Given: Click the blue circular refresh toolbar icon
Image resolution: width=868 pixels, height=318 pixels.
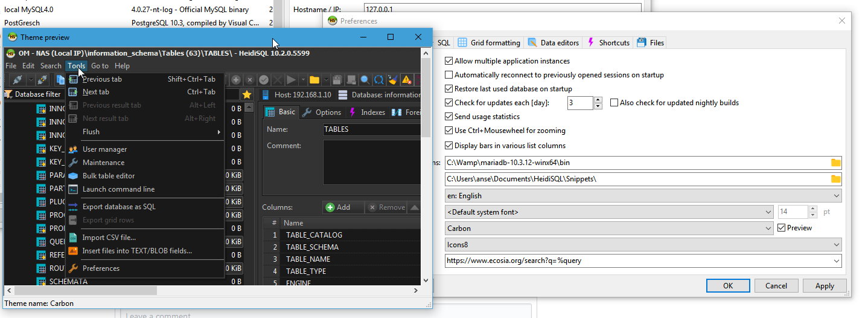Looking at the screenshot, I should pos(378,80).
